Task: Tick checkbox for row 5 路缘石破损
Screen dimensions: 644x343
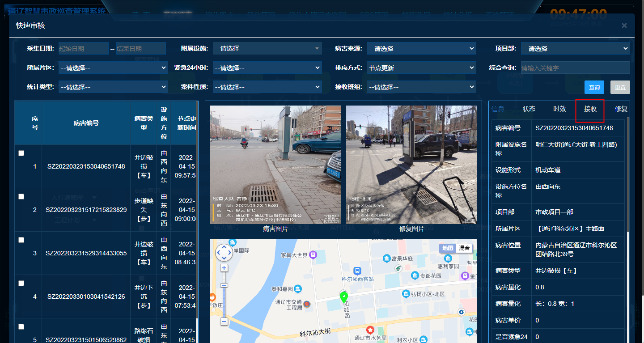Action: tap(21, 326)
